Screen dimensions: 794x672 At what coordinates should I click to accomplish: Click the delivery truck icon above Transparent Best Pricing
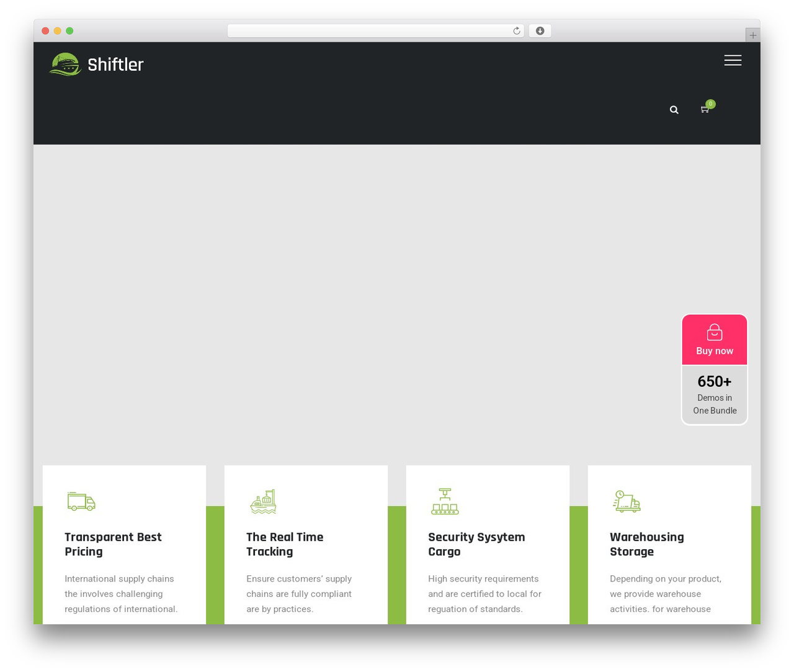[x=81, y=502]
